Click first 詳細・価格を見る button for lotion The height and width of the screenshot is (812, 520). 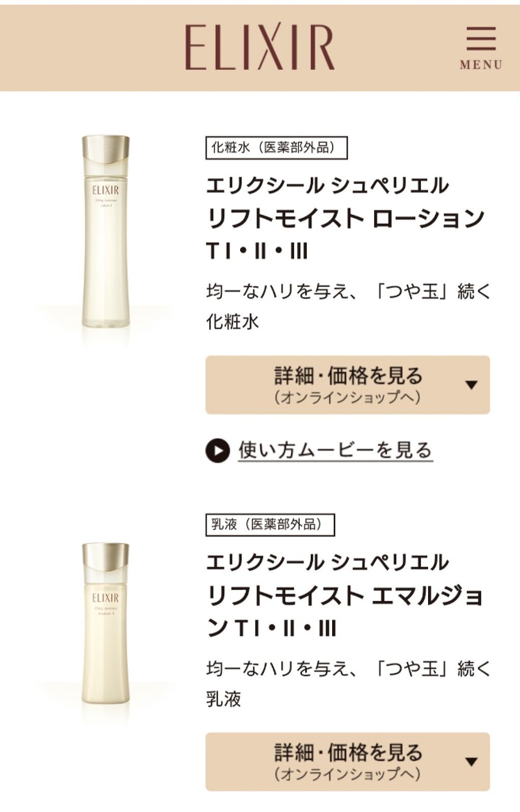click(347, 385)
